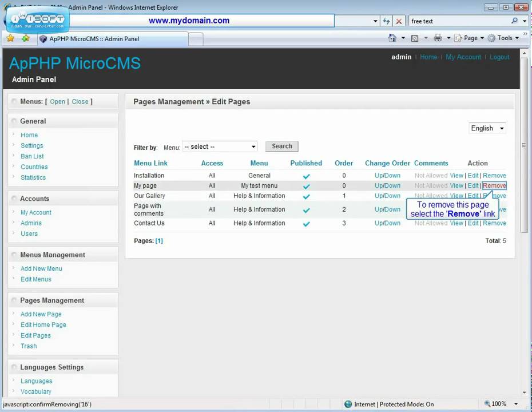Click the round icon beside the Accounts panel title
Screen dimensions: 532x412
tap(14, 198)
